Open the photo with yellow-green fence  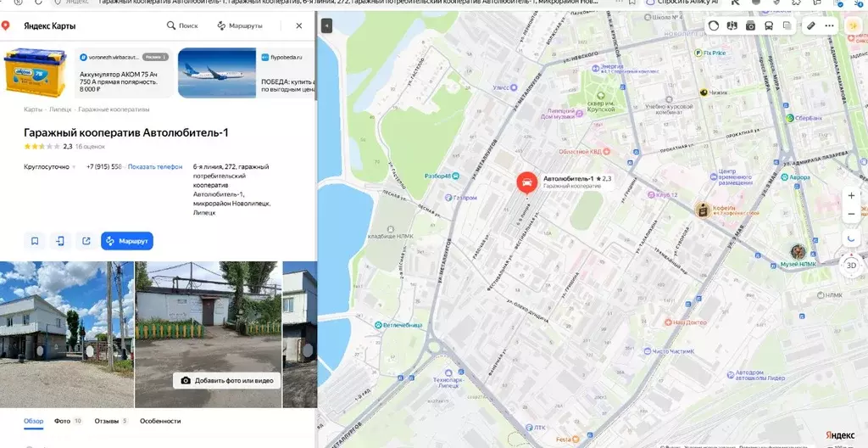[209, 334]
